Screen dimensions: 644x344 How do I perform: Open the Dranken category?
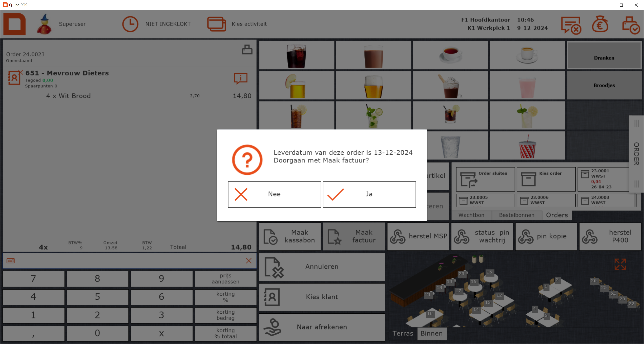coord(604,55)
